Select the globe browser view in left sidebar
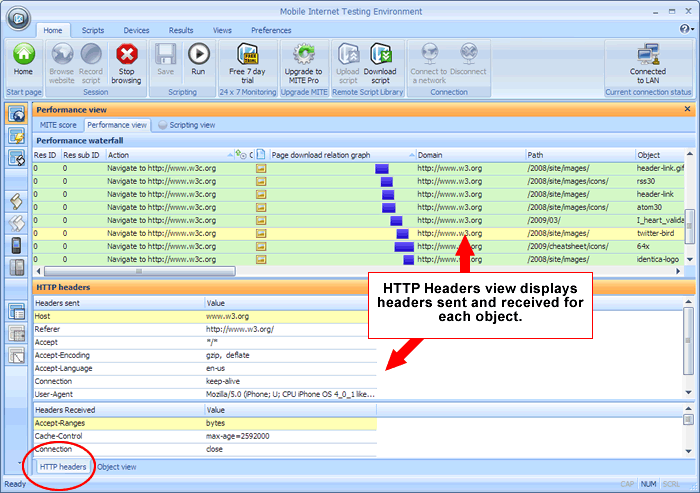This screenshot has height=493, width=700. [17, 114]
